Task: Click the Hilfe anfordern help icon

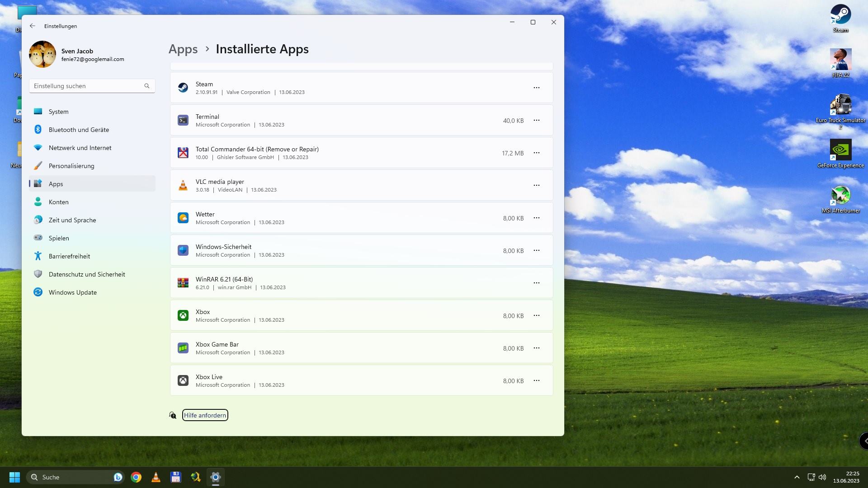Action: [x=173, y=415]
